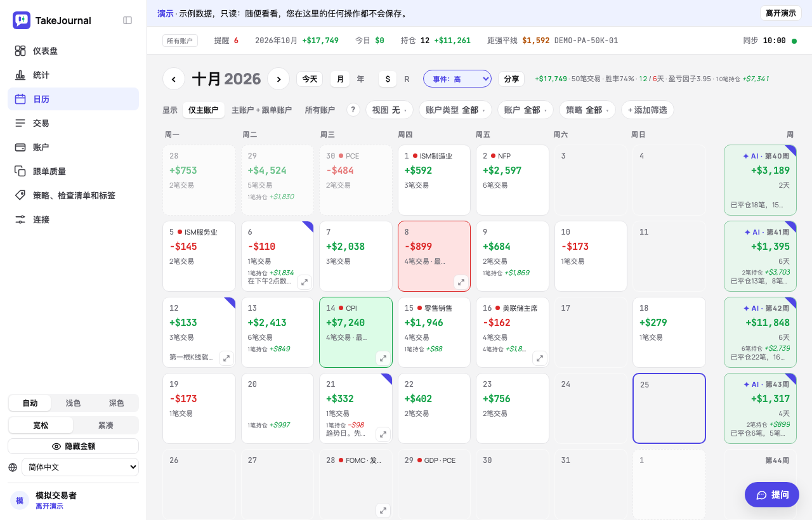Open 策略、检查清单和标签 tag icon
Image resolution: width=812 pixels, height=520 pixels.
tap(20, 195)
